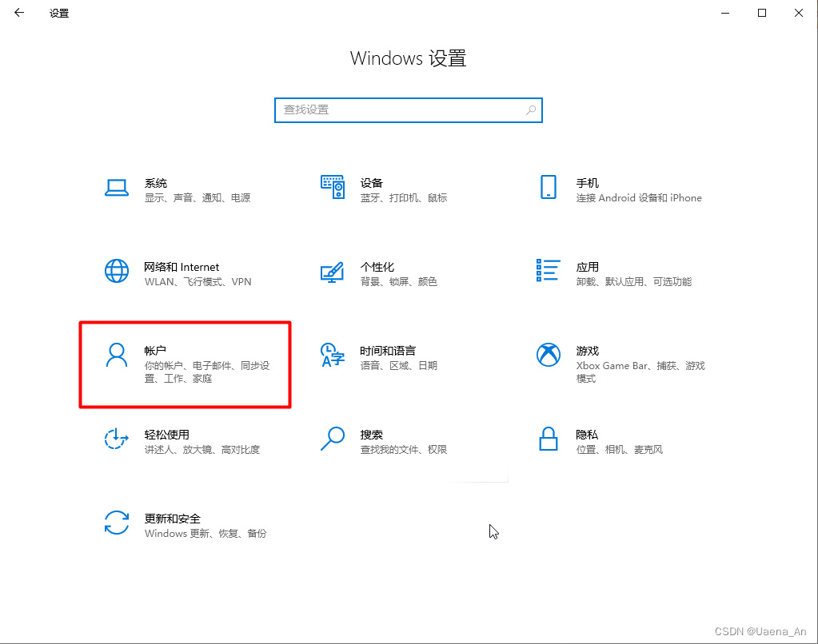Screen dimensions: 818x644
Task: Open the 更新和安全 refresh arrows icon
Action: coord(116,523)
